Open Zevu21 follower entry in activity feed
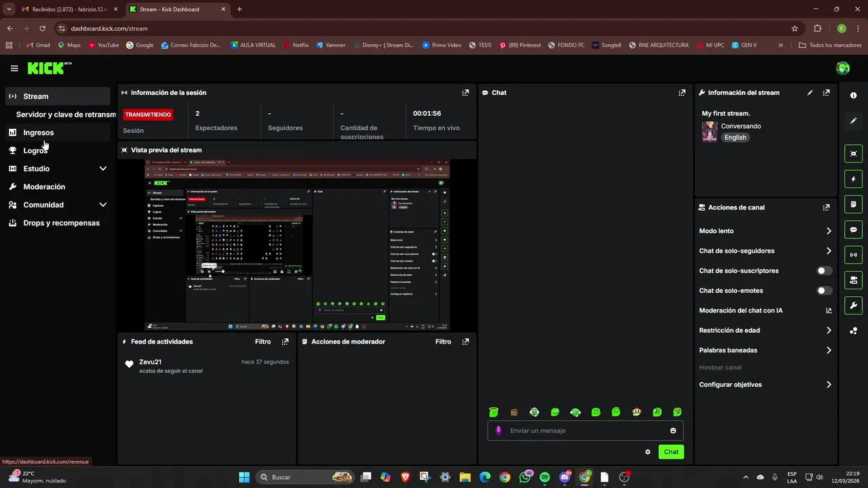 (207, 366)
